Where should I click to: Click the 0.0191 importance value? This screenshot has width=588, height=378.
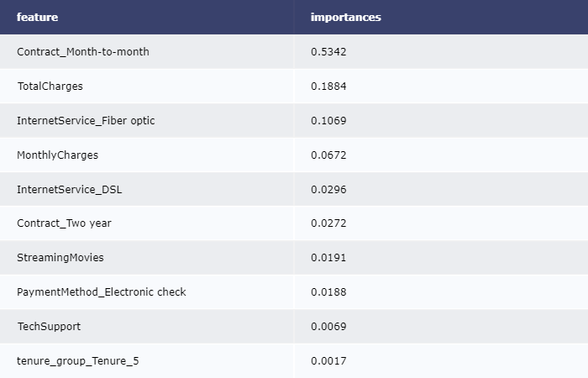328,258
